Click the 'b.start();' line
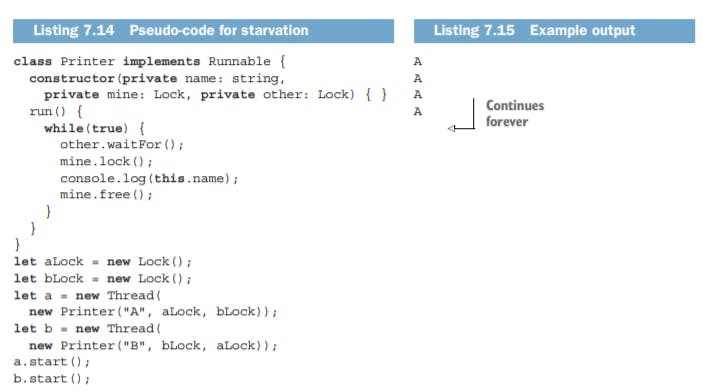This screenshot has width=703, height=392. tap(52, 379)
